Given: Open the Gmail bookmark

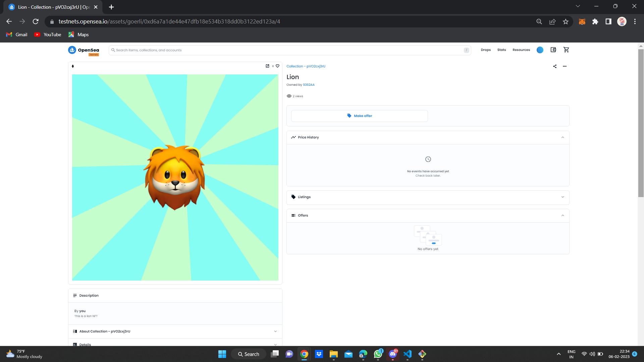Looking at the screenshot, I should point(17,35).
